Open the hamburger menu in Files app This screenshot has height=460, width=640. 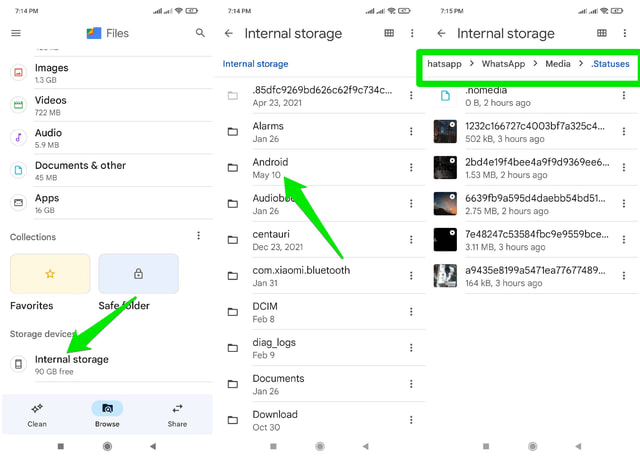(16, 33)
